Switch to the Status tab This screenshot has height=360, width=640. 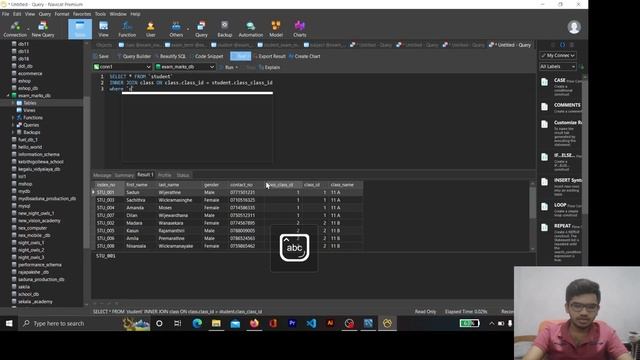(x=183, y=175)
